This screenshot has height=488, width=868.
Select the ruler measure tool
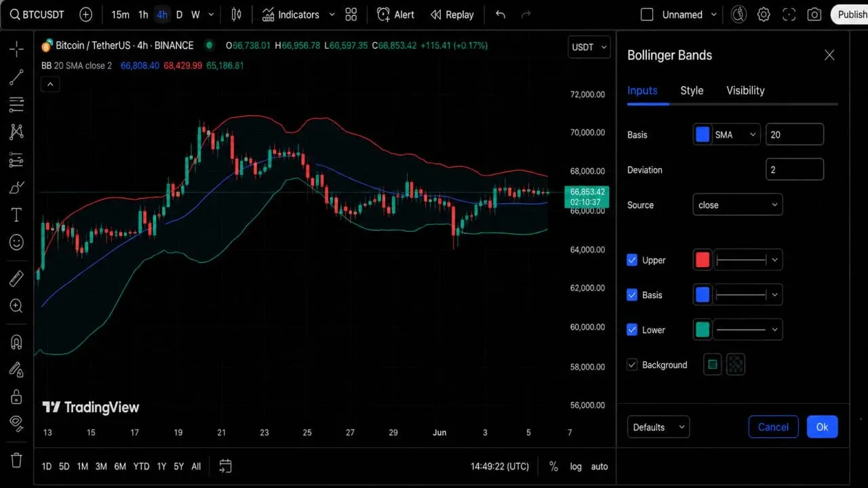click(x=16, y=278)
